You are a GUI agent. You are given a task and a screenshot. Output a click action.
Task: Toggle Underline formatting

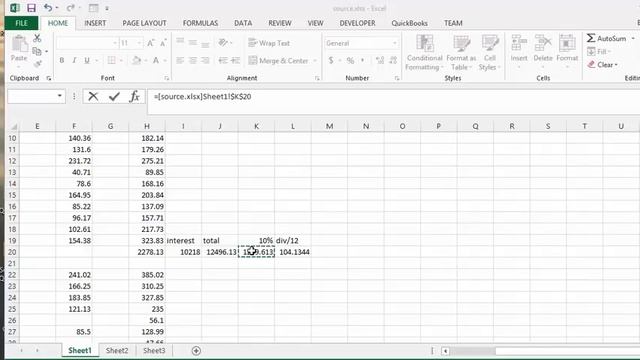pos(87,60)
